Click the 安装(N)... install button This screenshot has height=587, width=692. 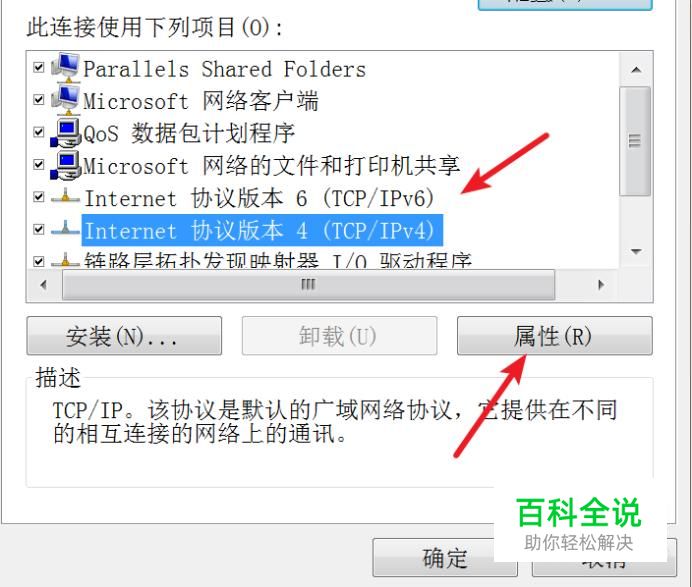coord(124,336)
